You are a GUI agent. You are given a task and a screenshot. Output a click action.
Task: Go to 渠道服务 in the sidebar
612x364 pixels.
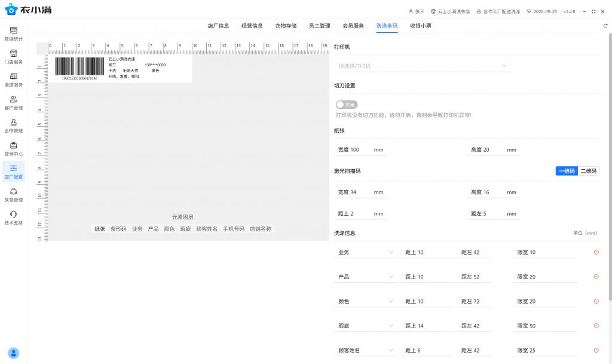13,79
